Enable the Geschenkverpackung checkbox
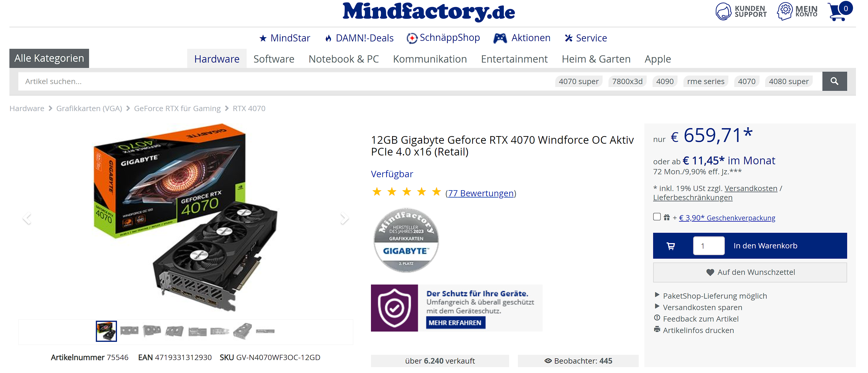This screenshot has width=868, height=373. (656, 217)
